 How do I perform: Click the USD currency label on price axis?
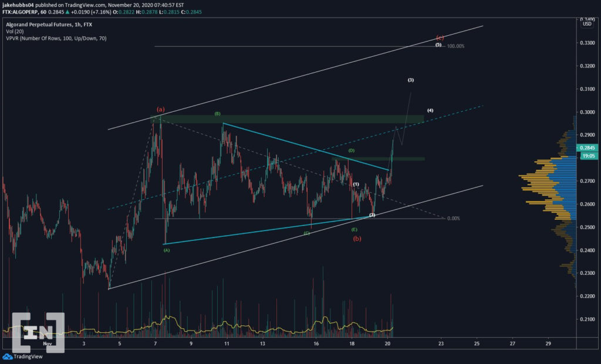pyautogui.click(x=587, y=23)
